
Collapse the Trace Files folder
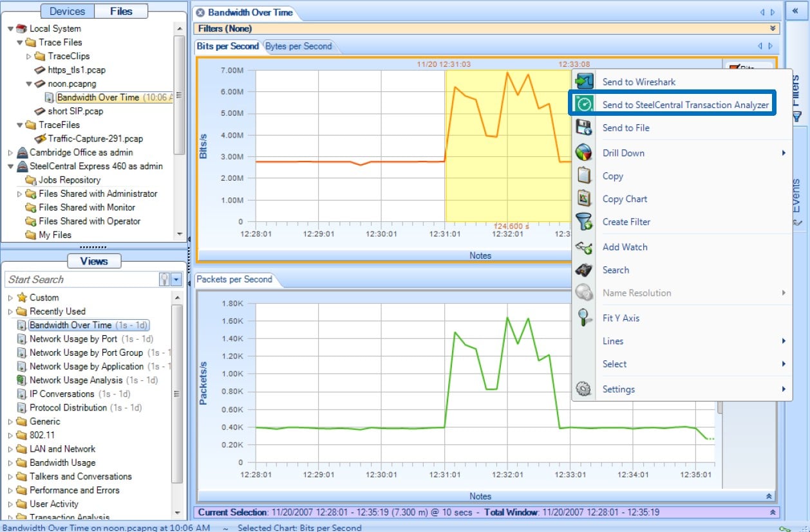[x=20, y=42]
